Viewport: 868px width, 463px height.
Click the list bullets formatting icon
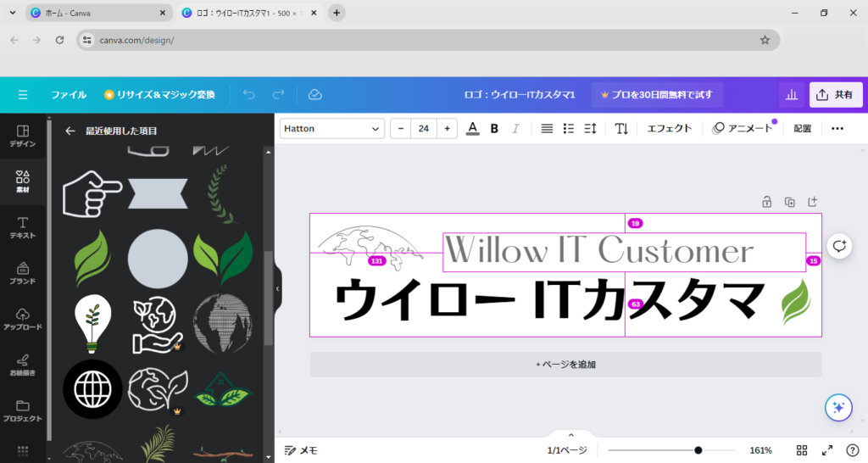(569, 128)
